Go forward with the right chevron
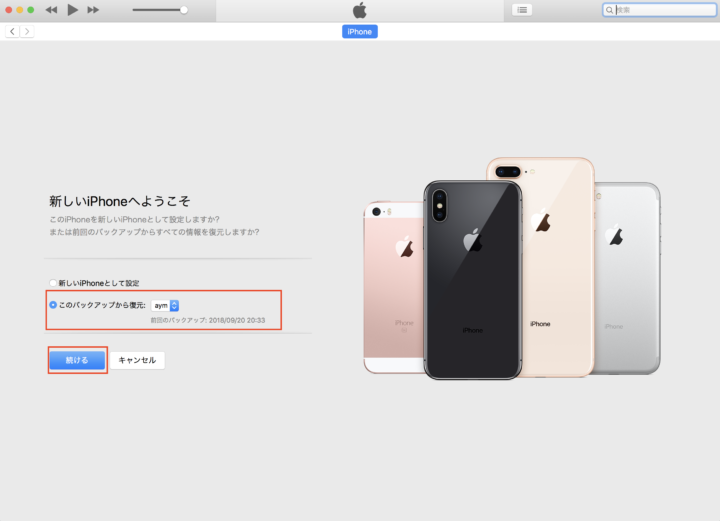 27,31
